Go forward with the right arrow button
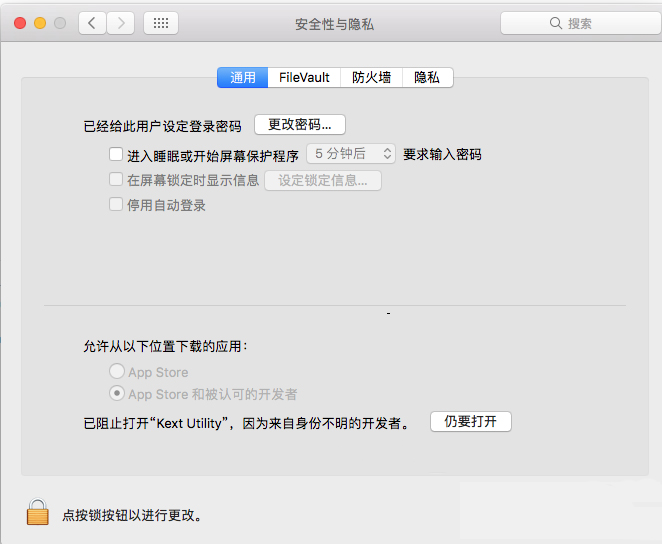Viewport: 662px width, 544px height. [121, 23]
